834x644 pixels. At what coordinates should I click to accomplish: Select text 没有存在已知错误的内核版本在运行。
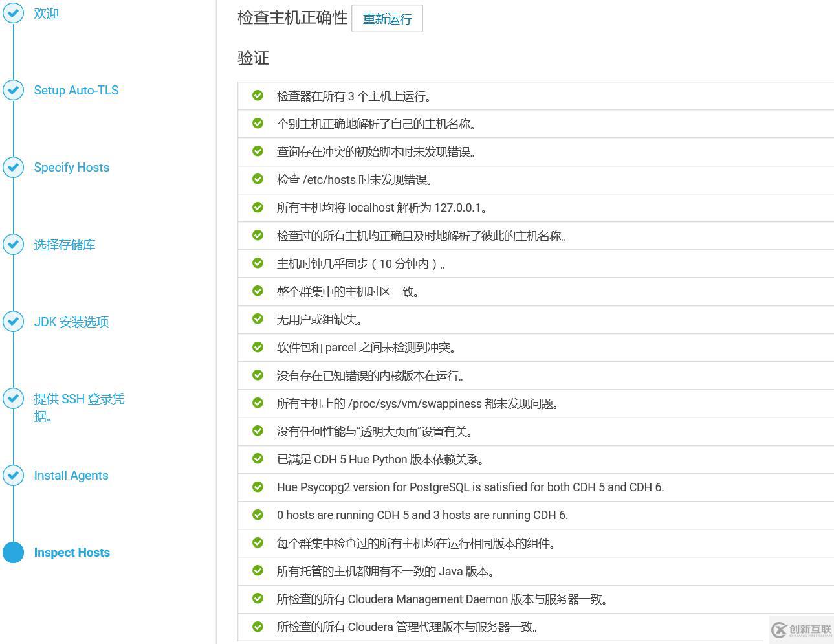pyautogui.click(x=371, y=376)
